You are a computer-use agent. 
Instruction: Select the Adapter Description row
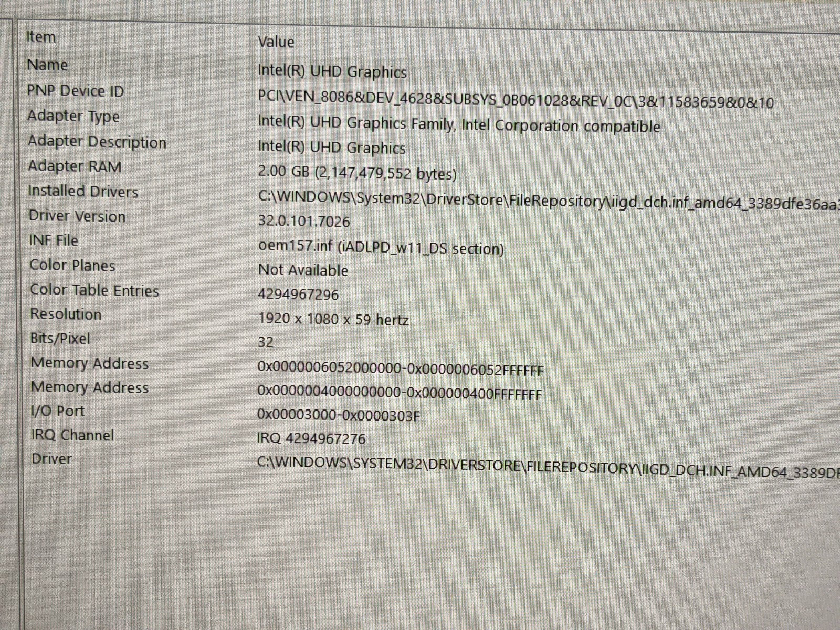[97, 142]
